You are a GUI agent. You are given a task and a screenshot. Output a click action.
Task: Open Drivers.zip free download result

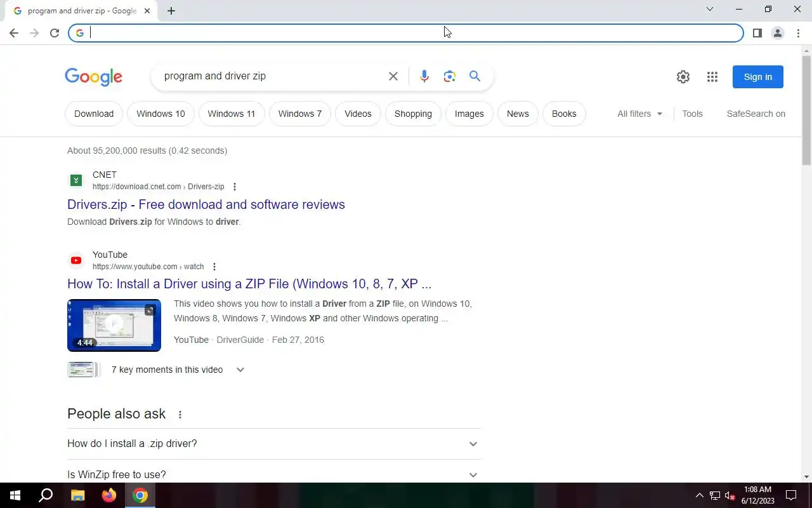point(206,204)
